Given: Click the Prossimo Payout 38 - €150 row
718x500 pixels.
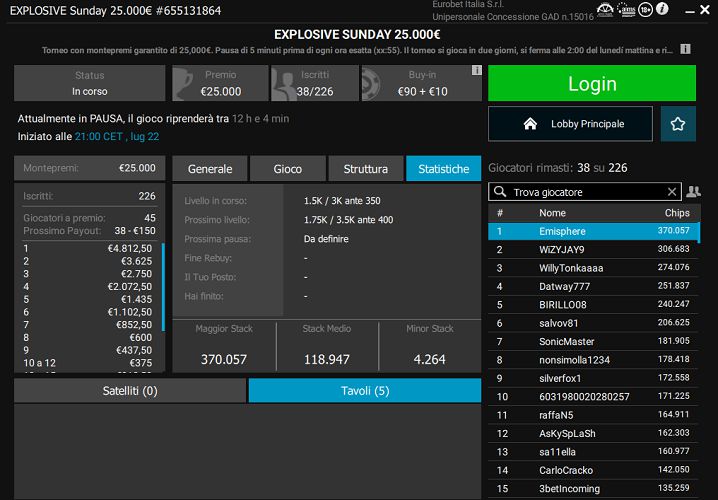Looking at the screenshot, I should pos(89,230).
